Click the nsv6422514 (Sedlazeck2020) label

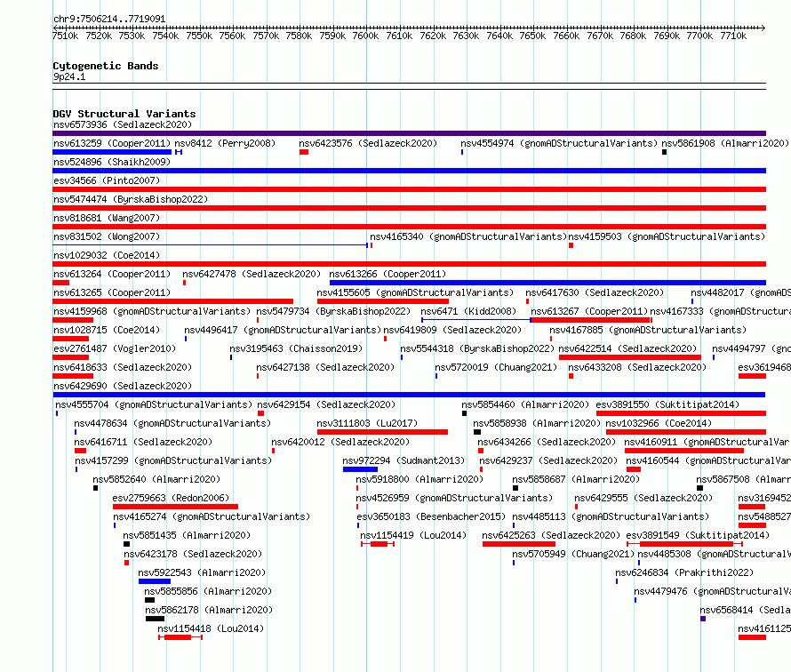627,348
